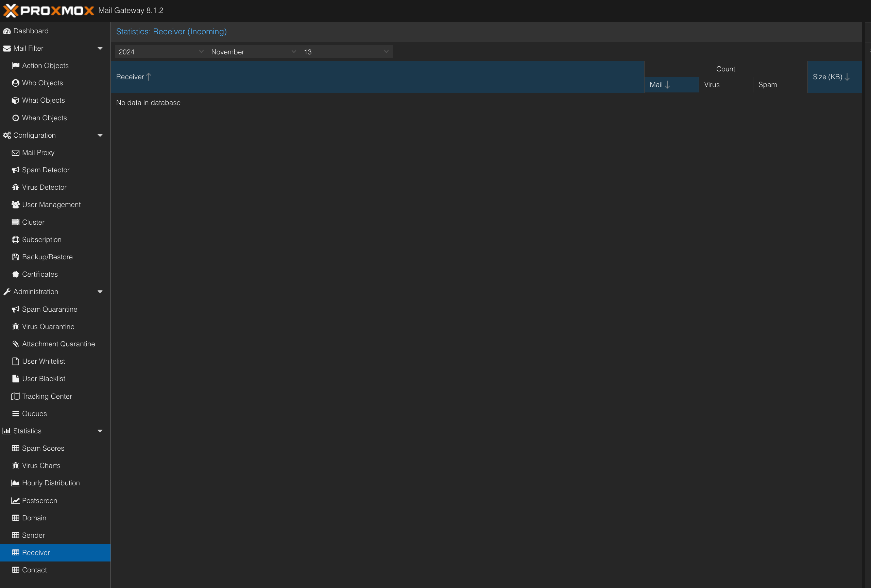
Task: Collapse the Mail Filter section arrow
Action: click(100, 48)
